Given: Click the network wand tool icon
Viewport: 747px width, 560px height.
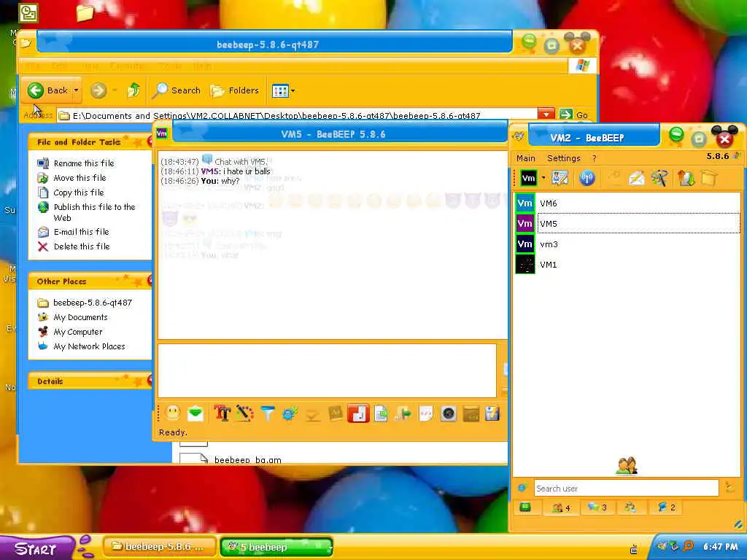Looking at the screenshot, I should pos(659,178).
